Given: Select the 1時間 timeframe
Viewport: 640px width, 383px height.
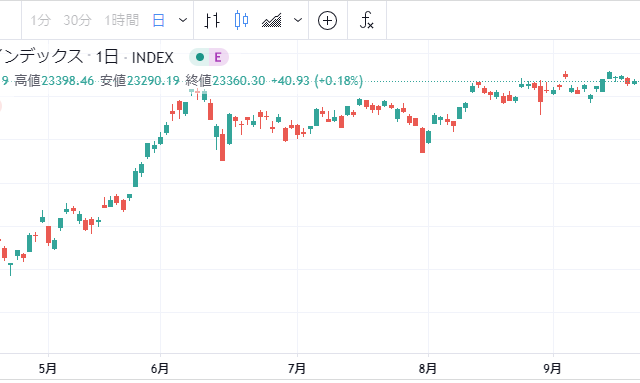Looking at the screenshot, I should [x=122, y=20].
